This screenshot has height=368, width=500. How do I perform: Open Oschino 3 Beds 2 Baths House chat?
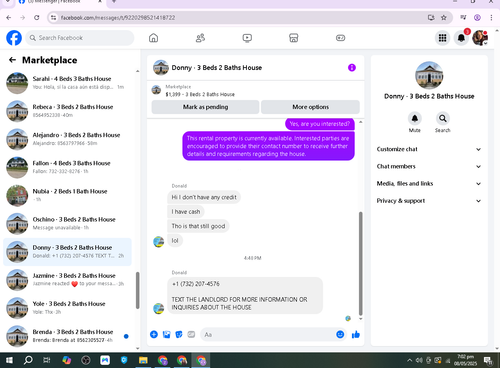click(67, 223)
